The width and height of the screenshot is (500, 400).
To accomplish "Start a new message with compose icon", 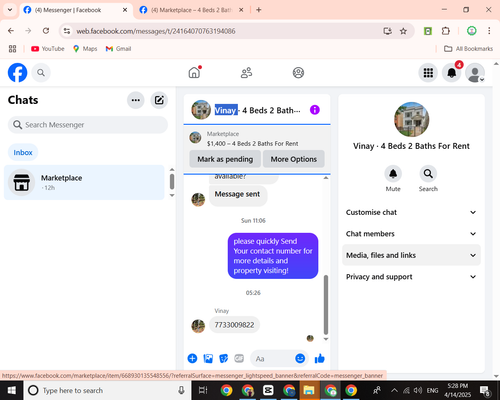I will click(159, 100).
